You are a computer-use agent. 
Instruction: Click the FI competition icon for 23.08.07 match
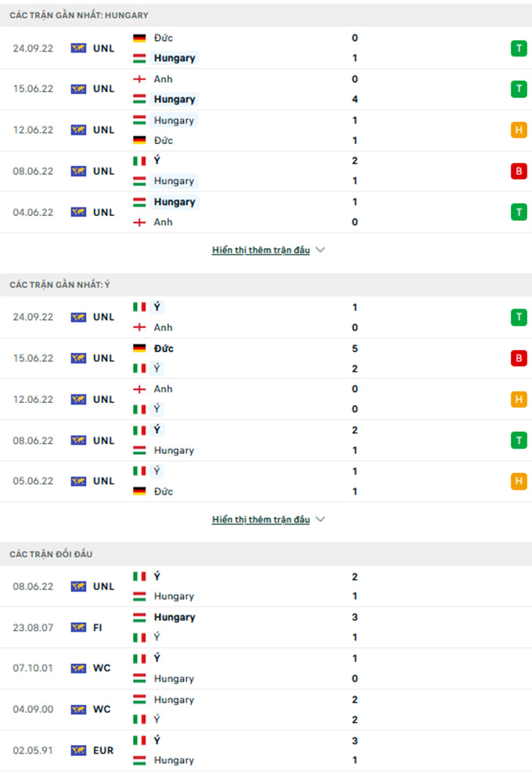(78, 628)
